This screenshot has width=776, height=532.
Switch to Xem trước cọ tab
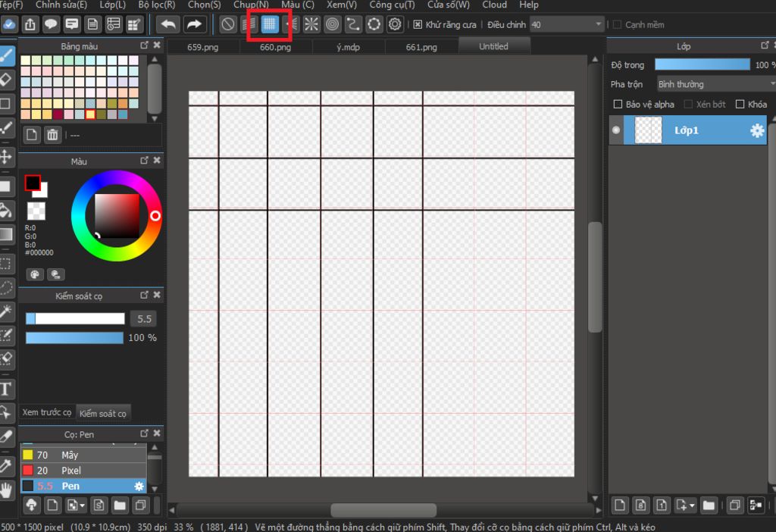tap(47, 412)
